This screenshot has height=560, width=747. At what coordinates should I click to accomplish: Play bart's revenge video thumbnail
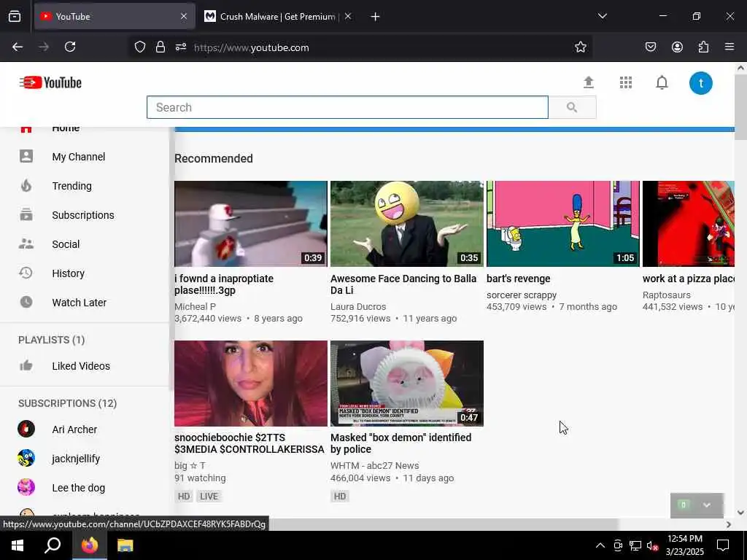562,224
